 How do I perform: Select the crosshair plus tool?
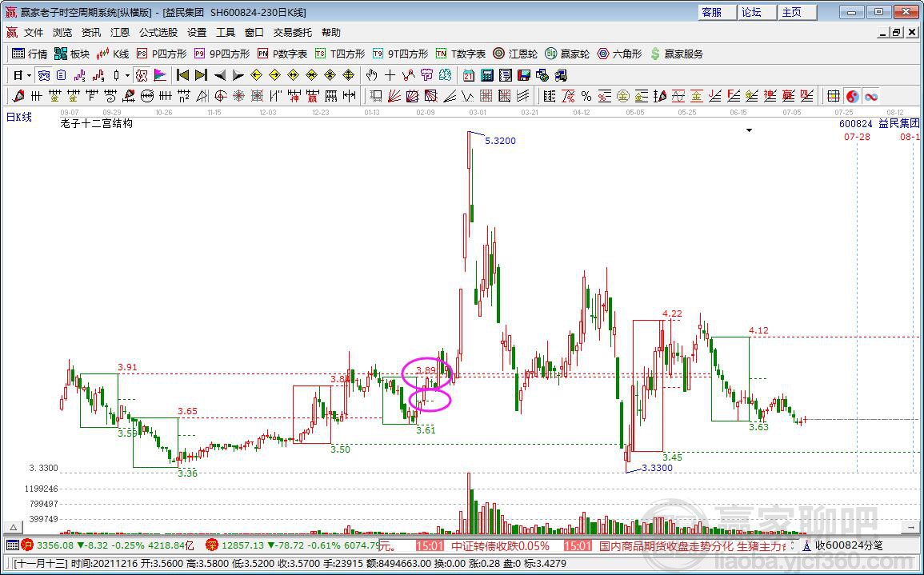[390, 75]
